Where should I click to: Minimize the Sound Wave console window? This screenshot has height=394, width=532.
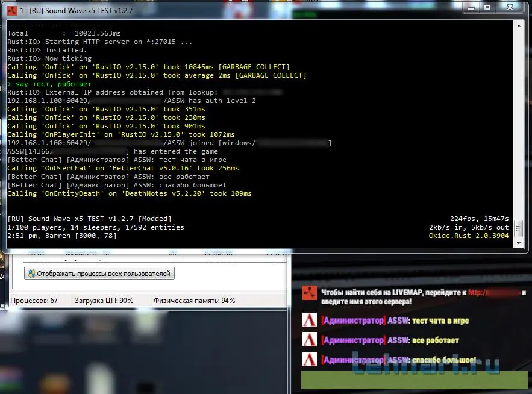coord(471,7)
